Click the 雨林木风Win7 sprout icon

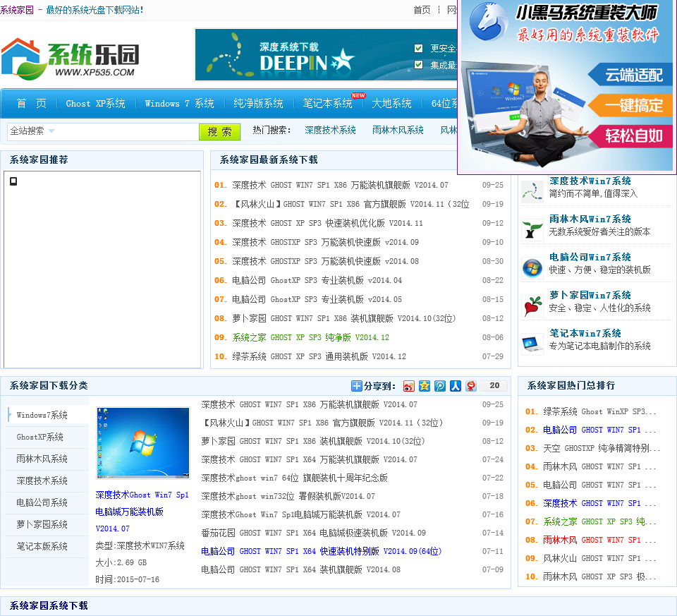(x=532, y=229)
